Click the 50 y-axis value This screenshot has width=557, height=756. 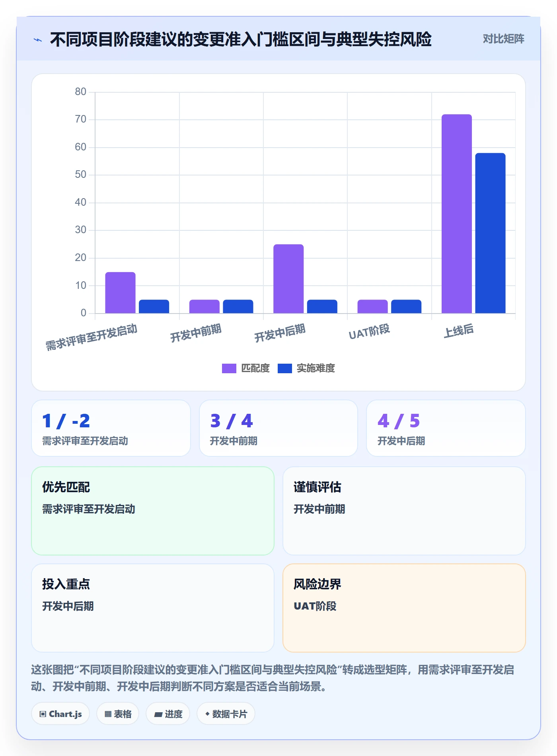(81, 175)
